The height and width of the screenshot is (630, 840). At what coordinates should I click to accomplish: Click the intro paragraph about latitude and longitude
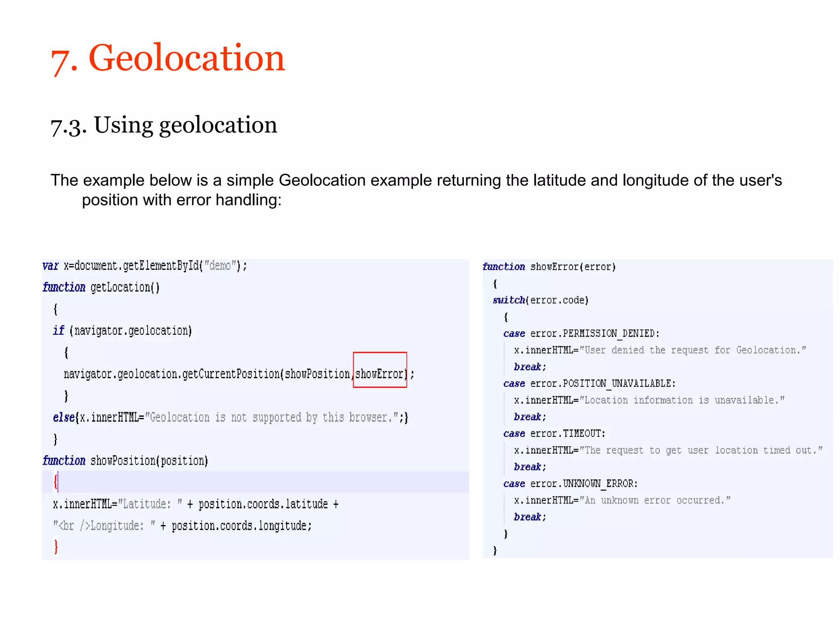416,190
